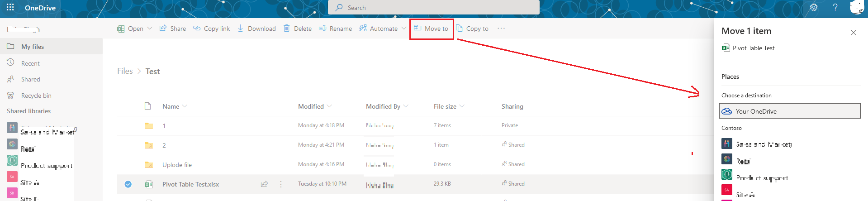Open the account profile avatar
868x201 pixels.
coord(857,7)
